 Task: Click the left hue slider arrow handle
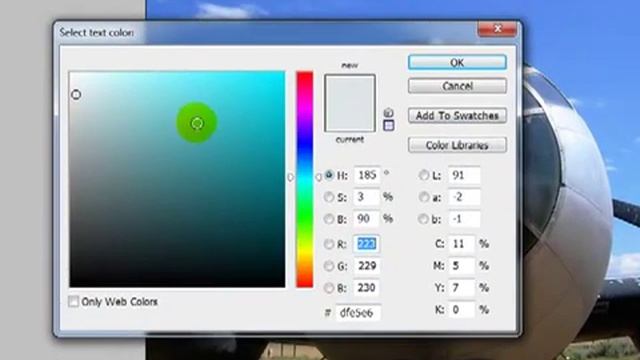(x=291, y=177)
